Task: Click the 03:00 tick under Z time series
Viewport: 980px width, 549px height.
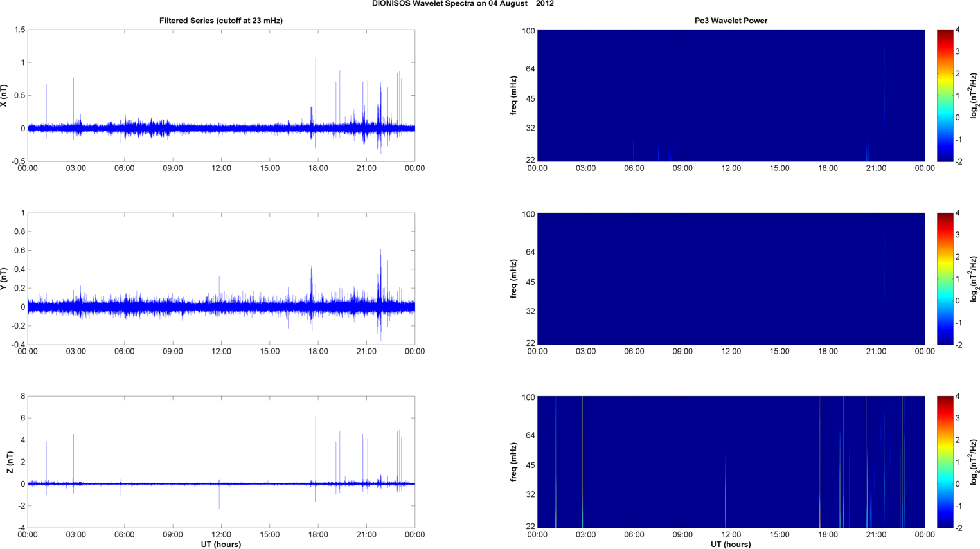Action: coord(76,535)
